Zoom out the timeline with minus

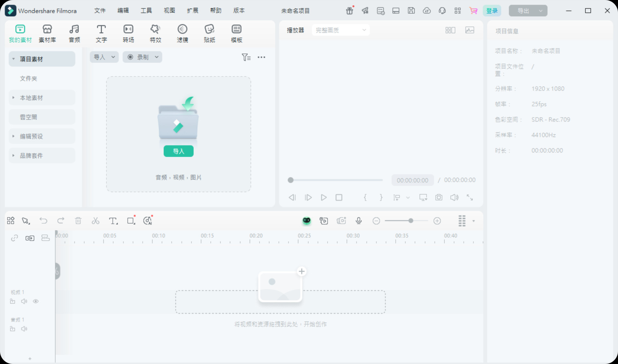tap(376, 221)
